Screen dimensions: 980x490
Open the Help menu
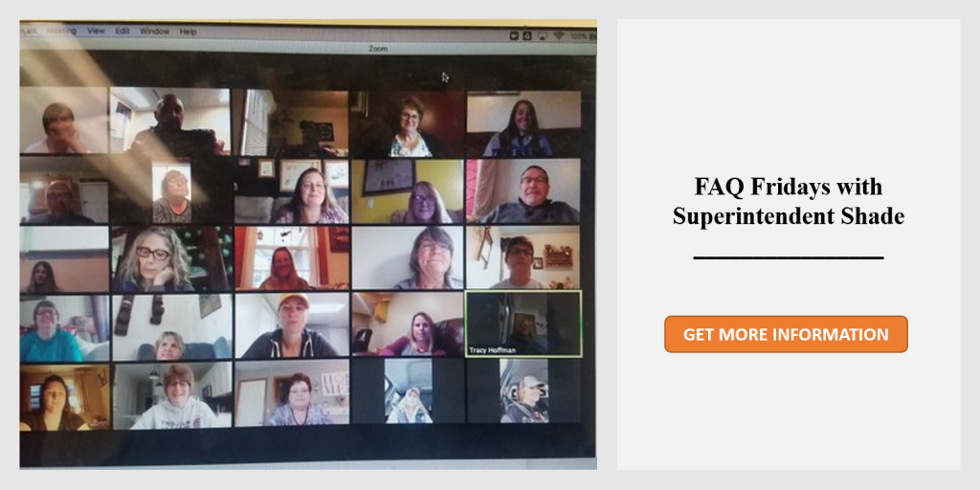[189, 32]
